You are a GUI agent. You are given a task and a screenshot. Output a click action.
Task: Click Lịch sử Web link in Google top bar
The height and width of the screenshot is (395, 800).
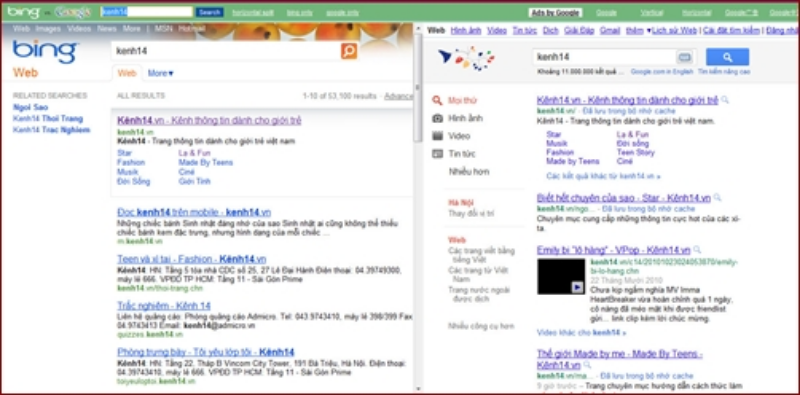(674, 31)
